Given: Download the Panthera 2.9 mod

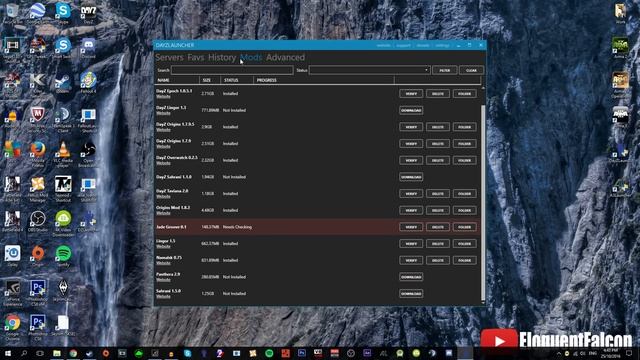Looking at the screenshot, I should (x=411, y=277).
